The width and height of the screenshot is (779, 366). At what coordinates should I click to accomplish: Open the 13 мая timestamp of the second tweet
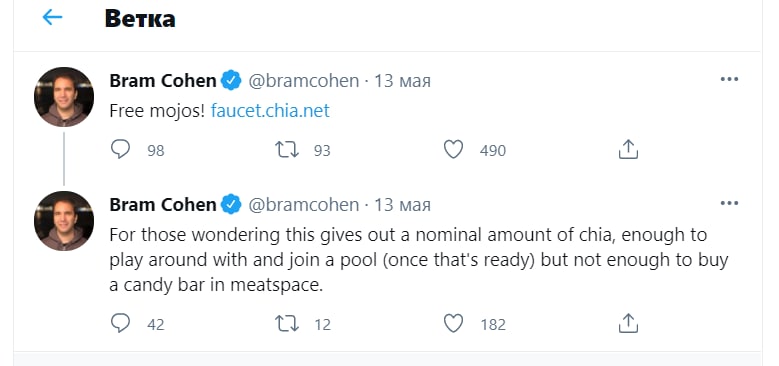pyautogui.click(x=402, y=205)
